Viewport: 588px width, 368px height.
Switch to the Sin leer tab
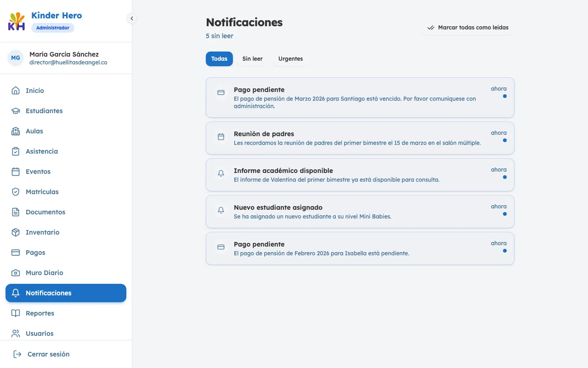pyautogui.click(x=252, y=58)
